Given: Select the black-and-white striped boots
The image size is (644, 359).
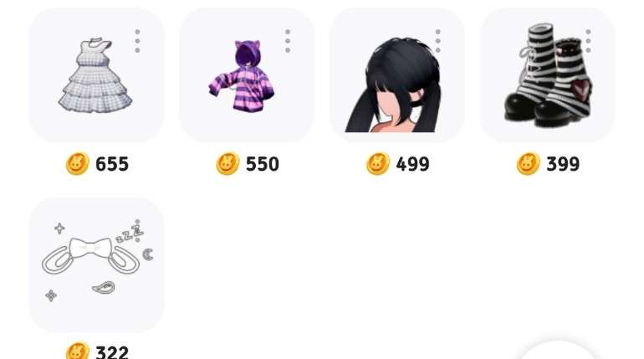Looking at the screenshot, I should 548,74.
